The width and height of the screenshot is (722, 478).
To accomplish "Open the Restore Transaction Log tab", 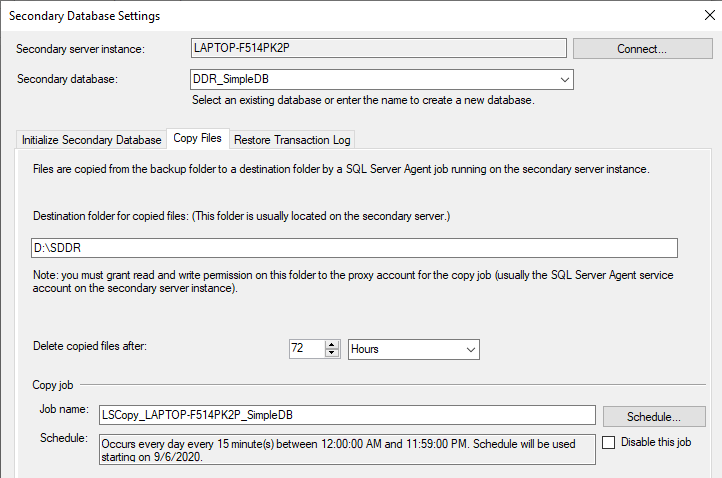I will [x=291, y=140].
